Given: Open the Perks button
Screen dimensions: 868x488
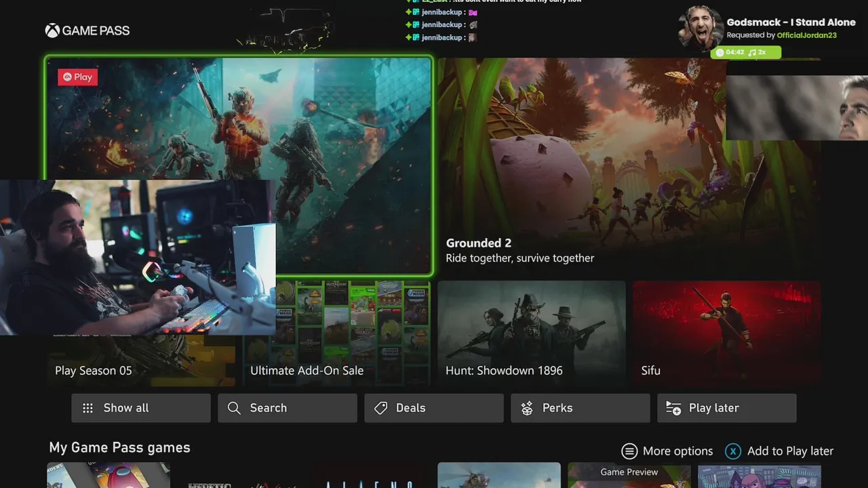Looking at the screenshot, I should point(580,408).
